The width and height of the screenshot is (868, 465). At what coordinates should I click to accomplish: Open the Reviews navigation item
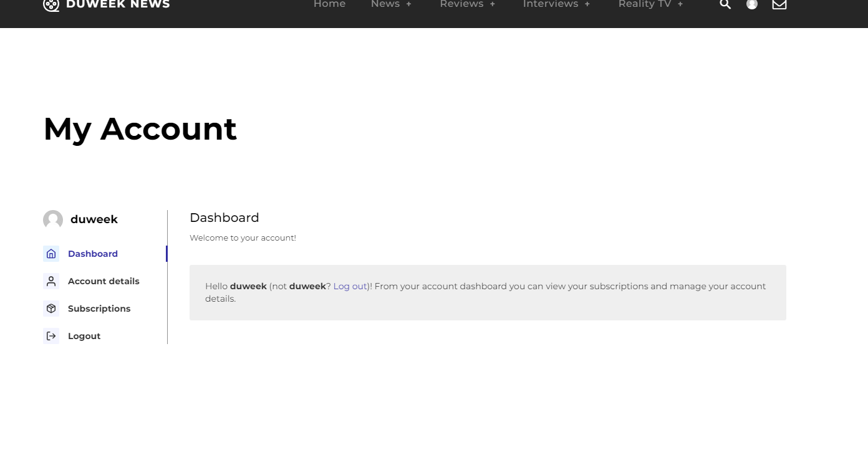click(461, 4)
